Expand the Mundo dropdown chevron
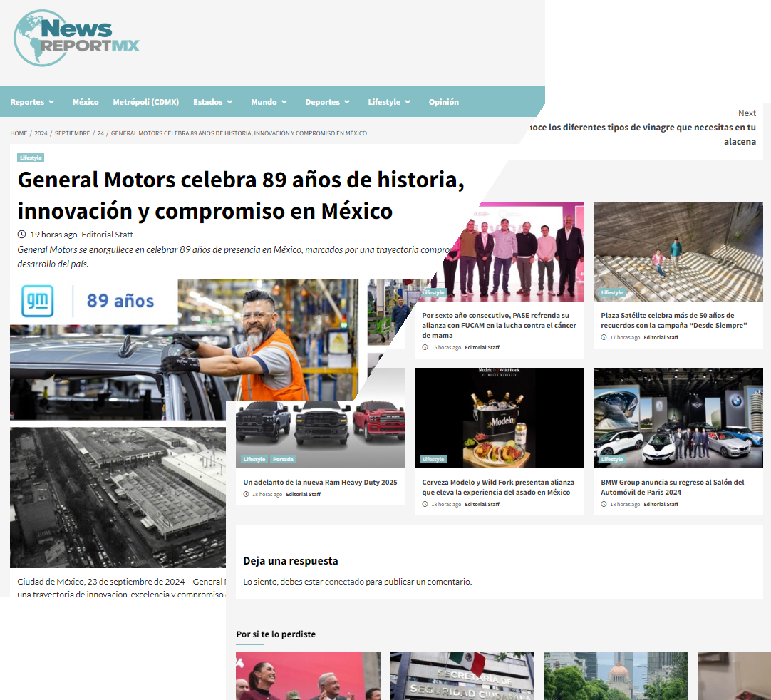This screenshot has height=700, width=771. pos(284,102)
